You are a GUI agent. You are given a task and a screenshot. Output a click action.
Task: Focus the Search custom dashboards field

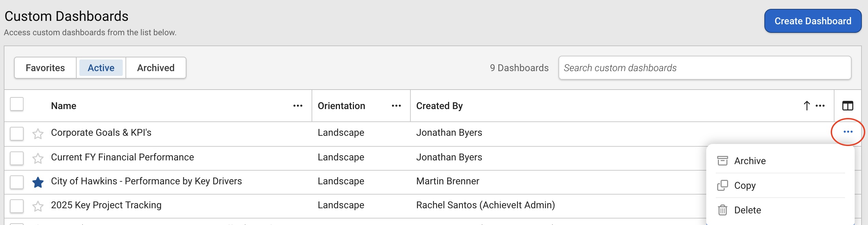coord(705,68)
